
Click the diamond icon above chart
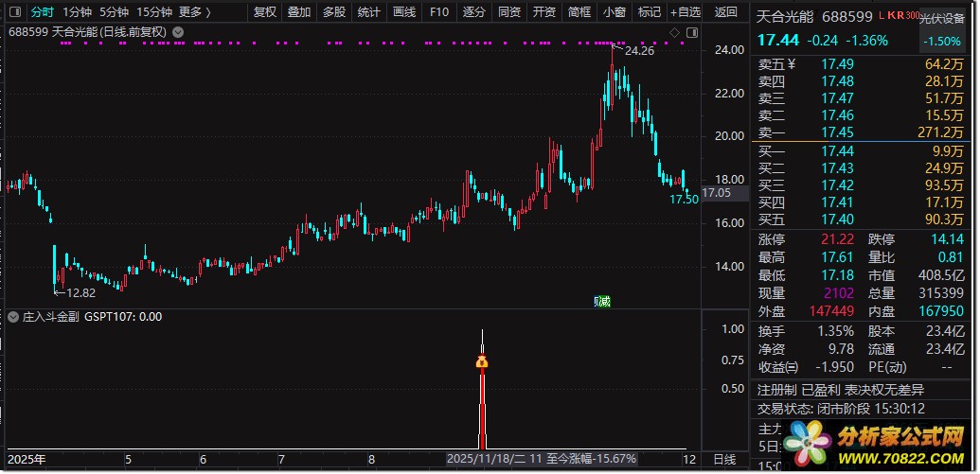pos(674,32)
